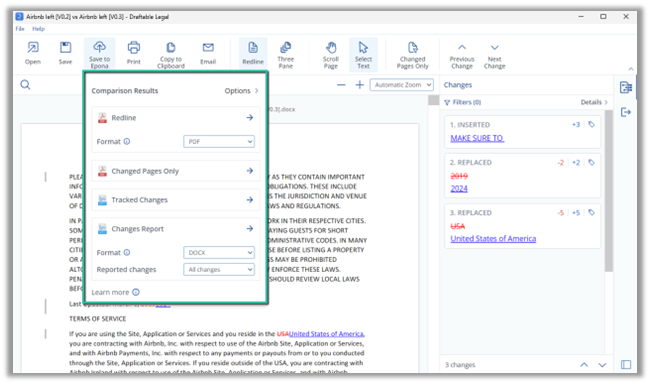
Task: Open the File menu
Action: coord(20,29)
